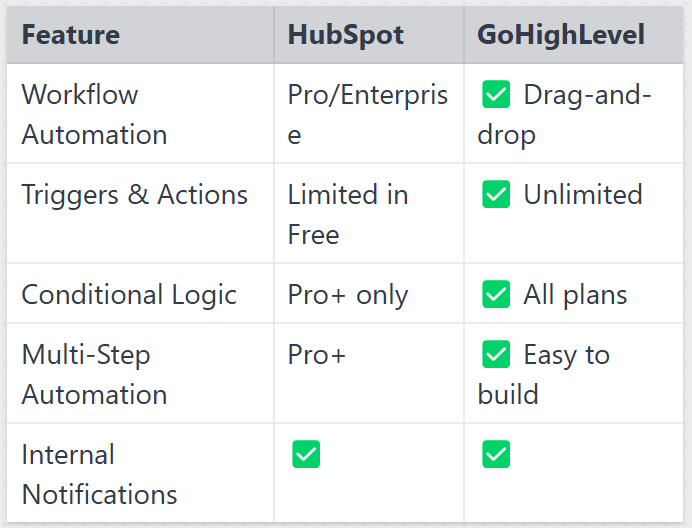This screenshot has height=528, width=692.
Task: Click the Pro+ only cell
Action: pos(348,294)
